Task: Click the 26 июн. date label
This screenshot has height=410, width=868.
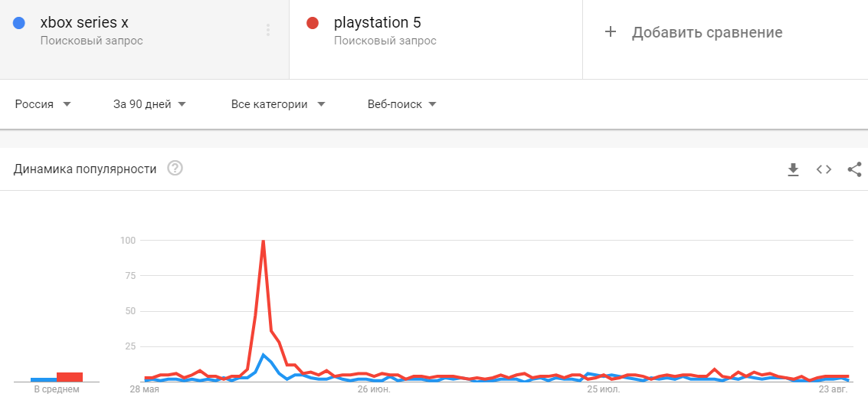Action: (374, 390)
